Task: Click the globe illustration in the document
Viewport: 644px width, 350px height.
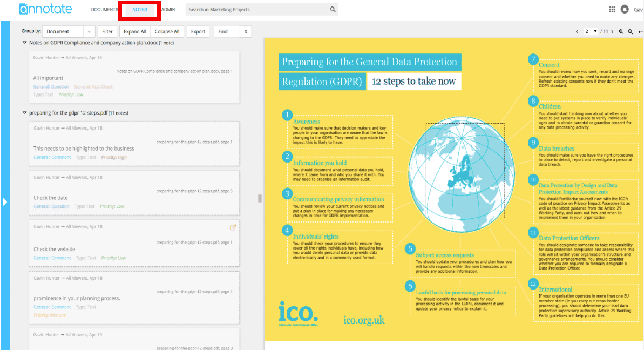Action: click(x=461, y=174)
